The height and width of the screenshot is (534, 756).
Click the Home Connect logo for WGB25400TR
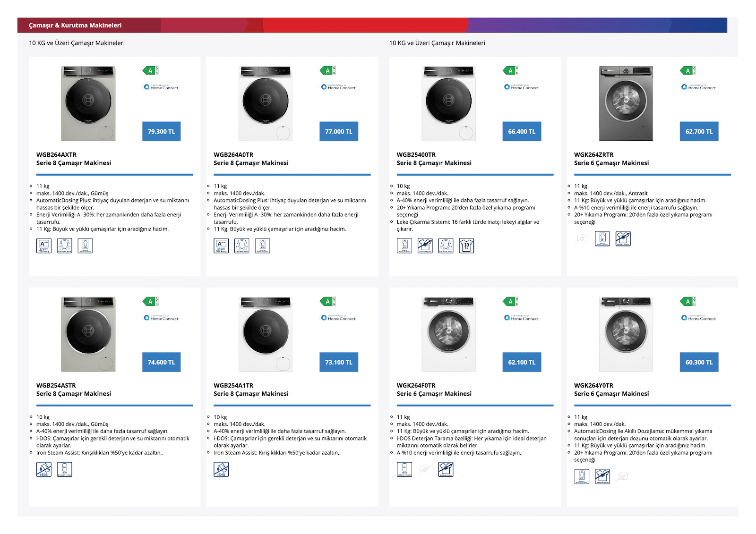coord(522,87)
